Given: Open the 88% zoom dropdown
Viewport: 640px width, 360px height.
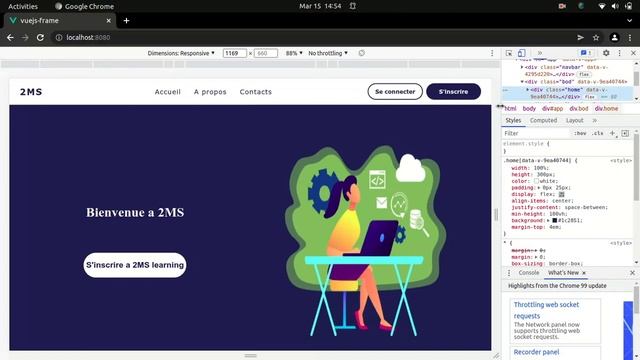Looking at the screenshot, I should (x=294, y=53).
